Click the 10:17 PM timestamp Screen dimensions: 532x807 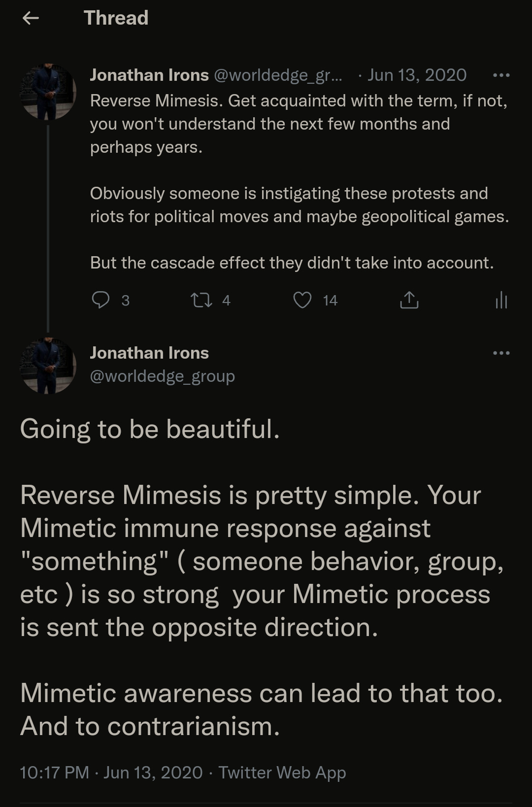pyautogui.click(x=54, y=773)
